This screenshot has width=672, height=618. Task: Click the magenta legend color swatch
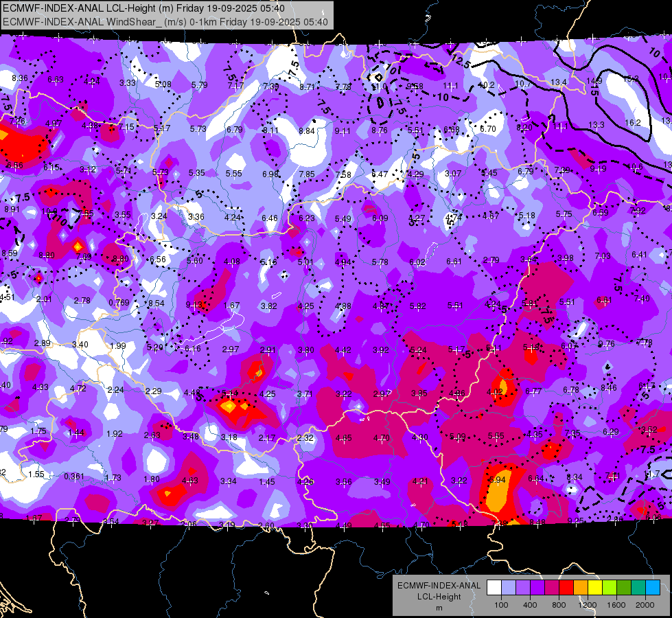coord(552,588)
